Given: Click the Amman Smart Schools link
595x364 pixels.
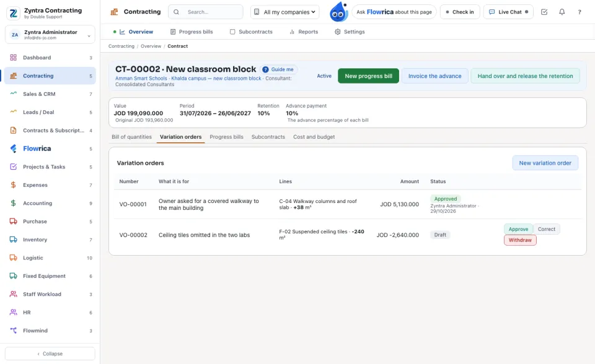Looking at the screenshot, I should [141, 79].
